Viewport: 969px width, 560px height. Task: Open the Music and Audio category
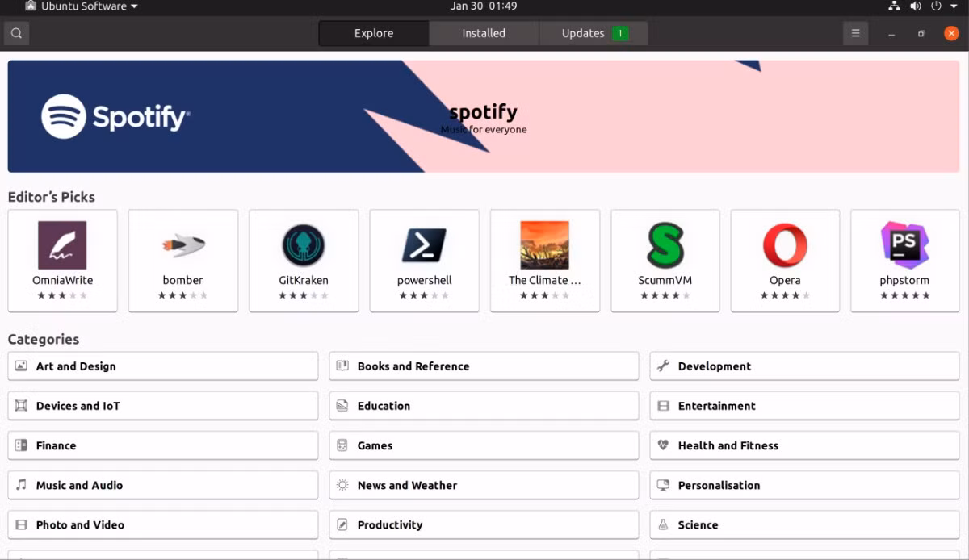point(163,485)
